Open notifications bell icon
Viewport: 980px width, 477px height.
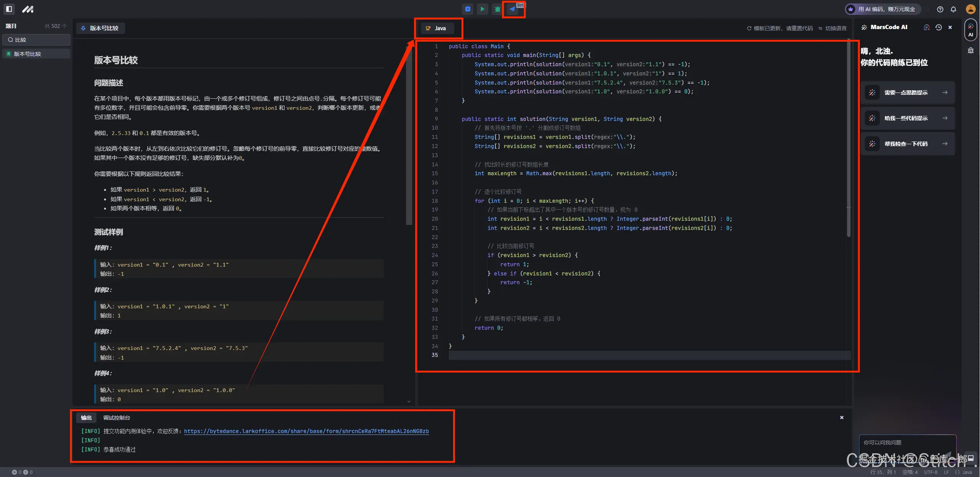point(953,9)
